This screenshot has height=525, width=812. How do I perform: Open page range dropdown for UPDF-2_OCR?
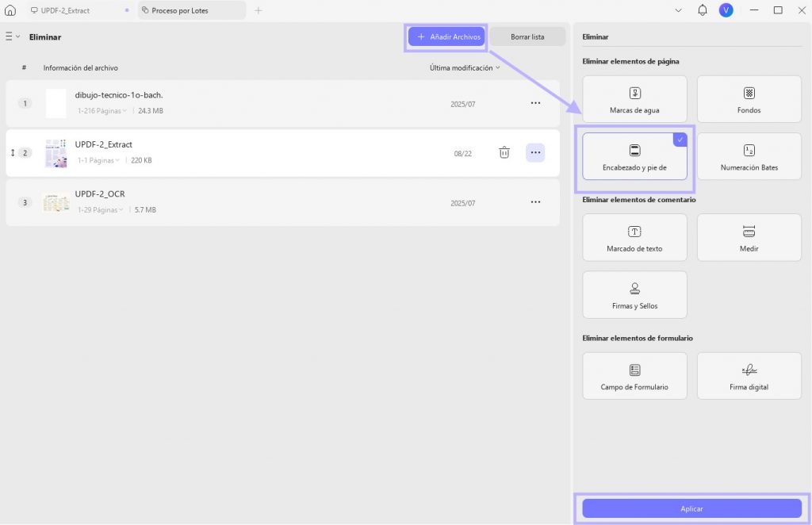click(101, 209)
